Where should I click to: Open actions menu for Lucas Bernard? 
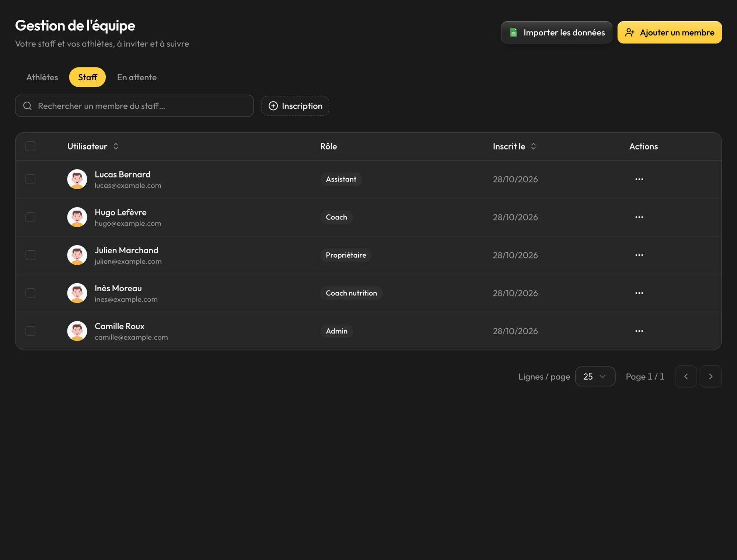pyautogui.click(x=639, y=179)
